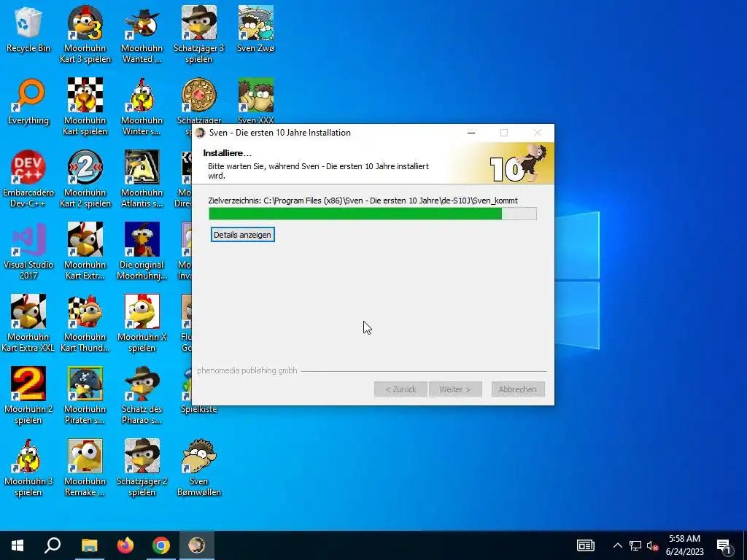This screenshot has width=747, height=560.
Task: Select Moorhuhn 3 spielen desktop icon
Action: 28,467
